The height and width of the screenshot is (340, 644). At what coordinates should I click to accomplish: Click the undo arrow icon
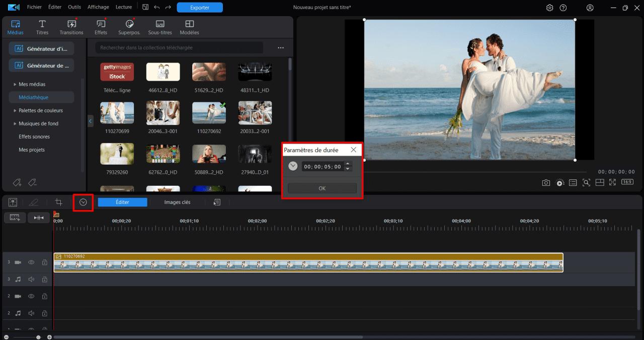coord(156,8)
